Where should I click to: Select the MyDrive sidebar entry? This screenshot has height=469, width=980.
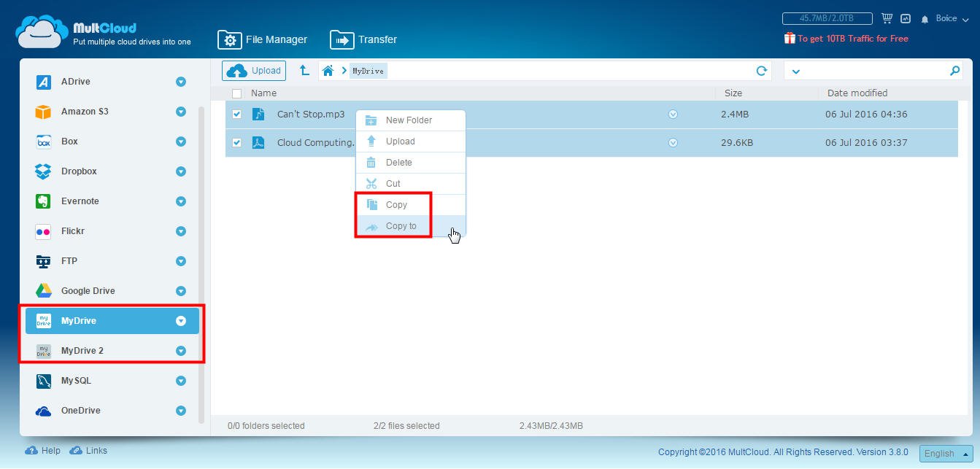click(112, 321)
